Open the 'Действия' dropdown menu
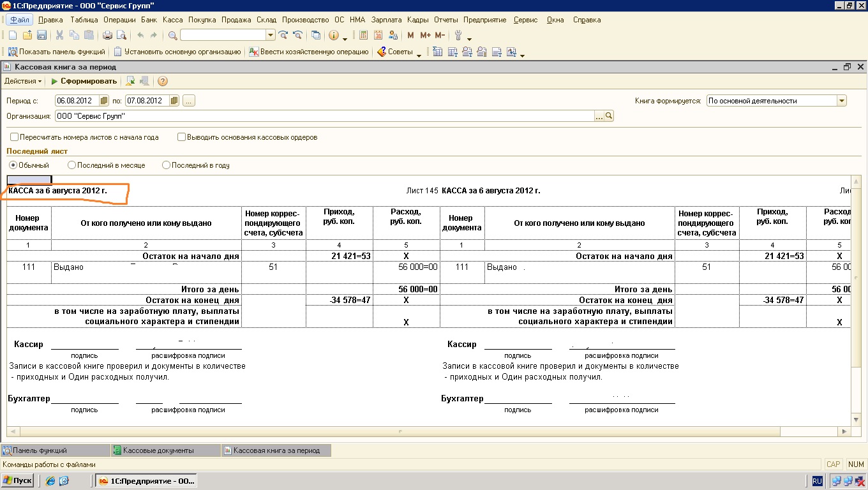 pos(23,81)
